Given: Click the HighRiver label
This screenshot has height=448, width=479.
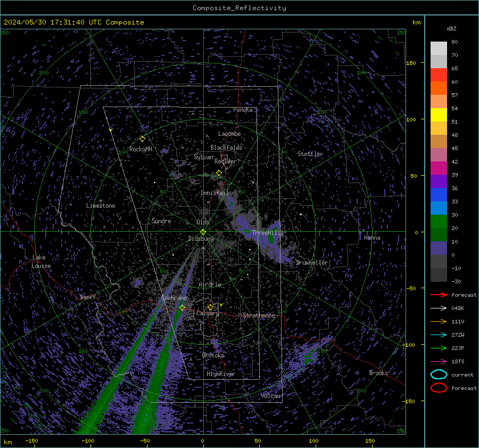Looking at the screenshot, I should click(220, 374).
